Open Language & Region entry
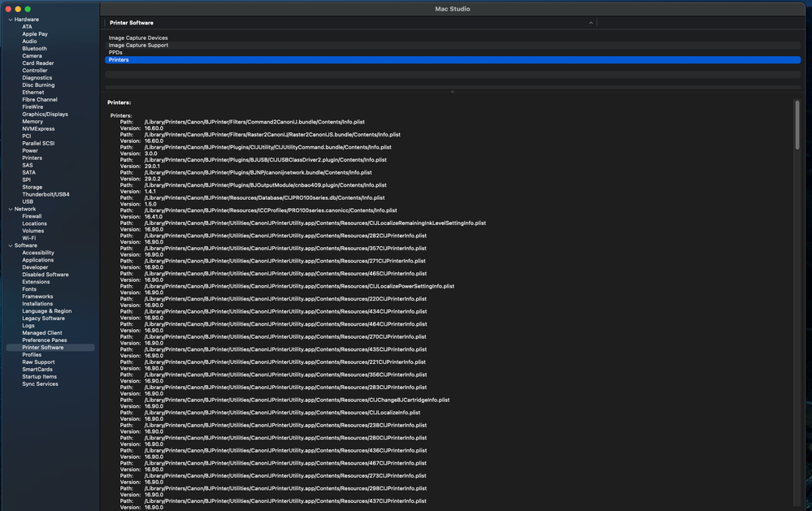 (x=46, y=311)
